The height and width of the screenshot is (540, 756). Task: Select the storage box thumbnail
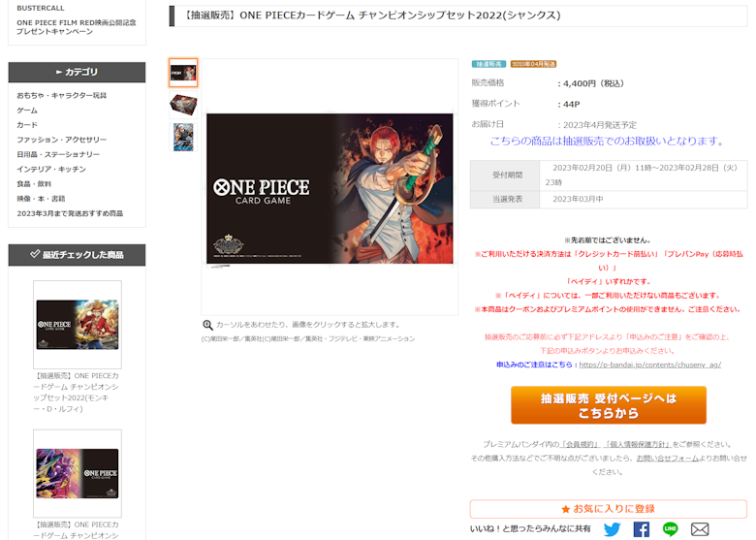[x=183, y=104]
